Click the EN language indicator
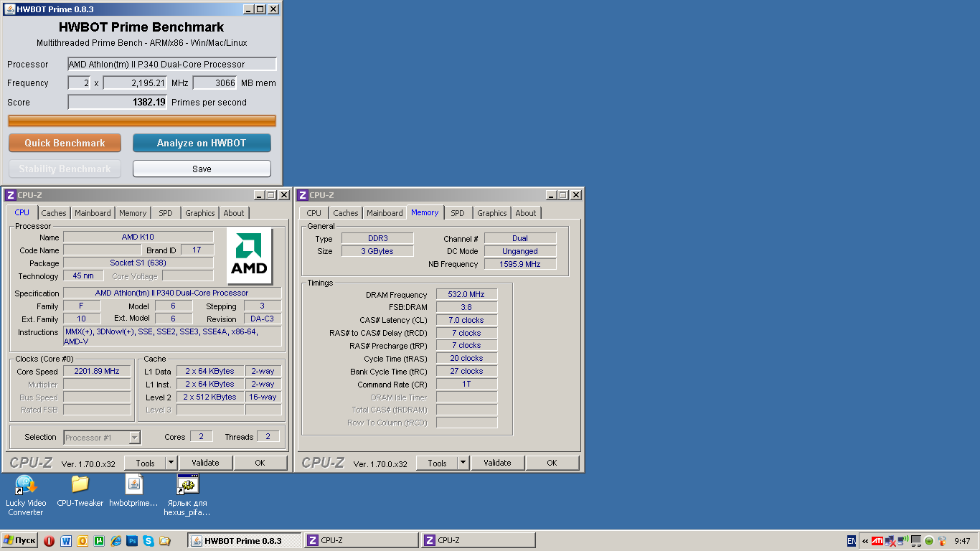Screen dimensions: 980x551 (x=852, y=541)
